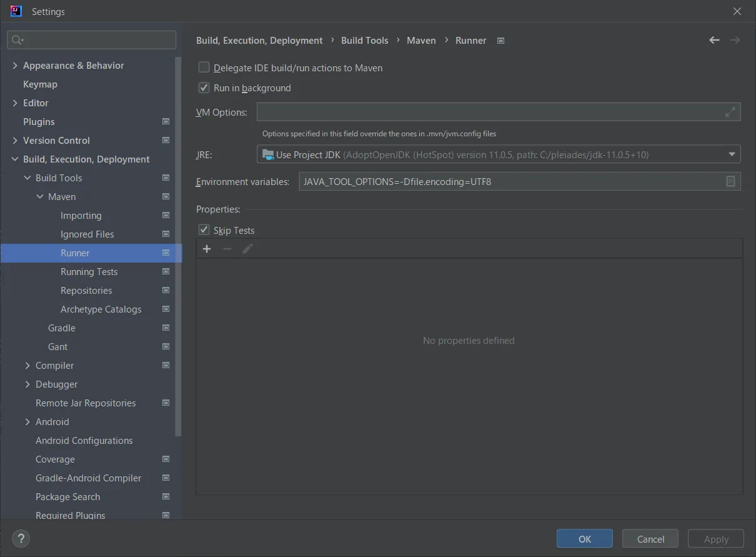Click the project-level icon beside Ignored Files
The image size is (756, 557).
coord(166,234)
